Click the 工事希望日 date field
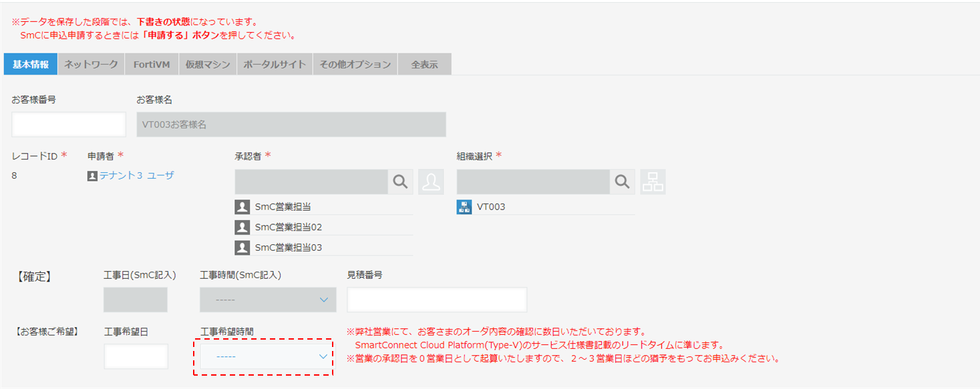 (x=136, y=356)
